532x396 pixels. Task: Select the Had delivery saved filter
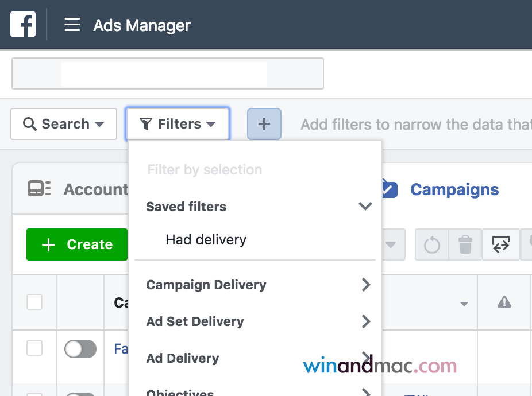point(206,240)
